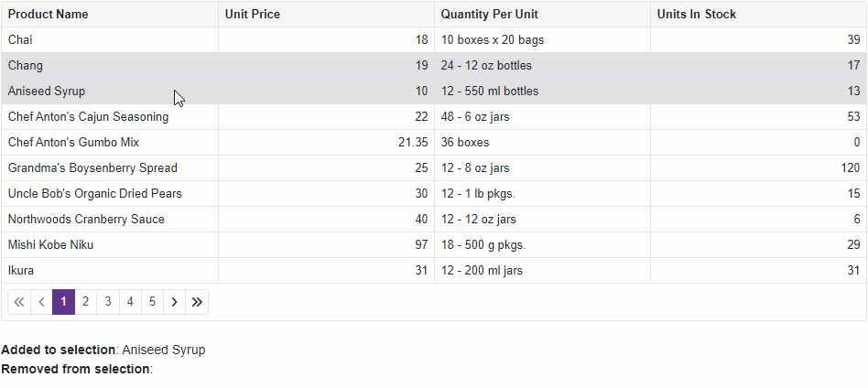This screenshot has width=868, height=388.
Task: Go to first page using double-left arrow
Action: tap(19, 302)
